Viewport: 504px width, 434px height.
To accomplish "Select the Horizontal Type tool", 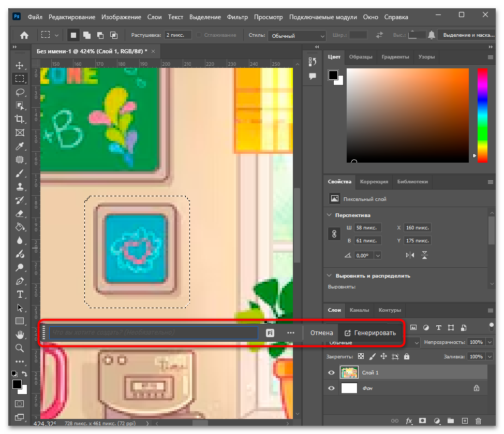I will coord(20,294).
